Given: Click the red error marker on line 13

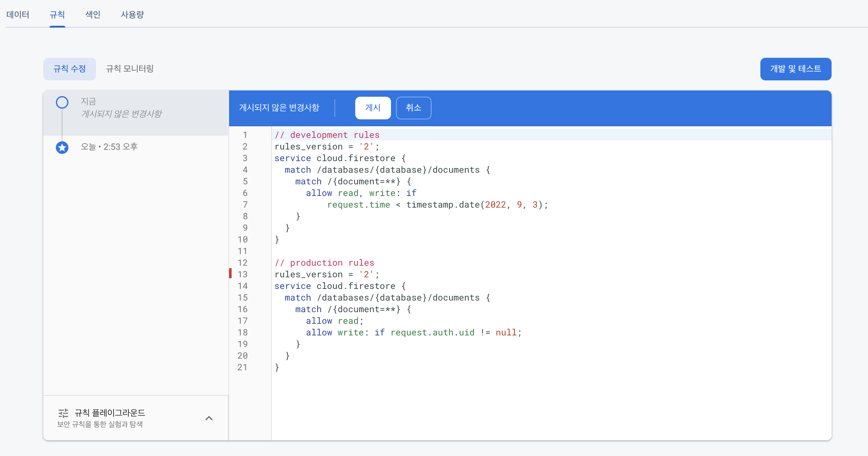Looking at the screenshot, I should coord(230,274).
